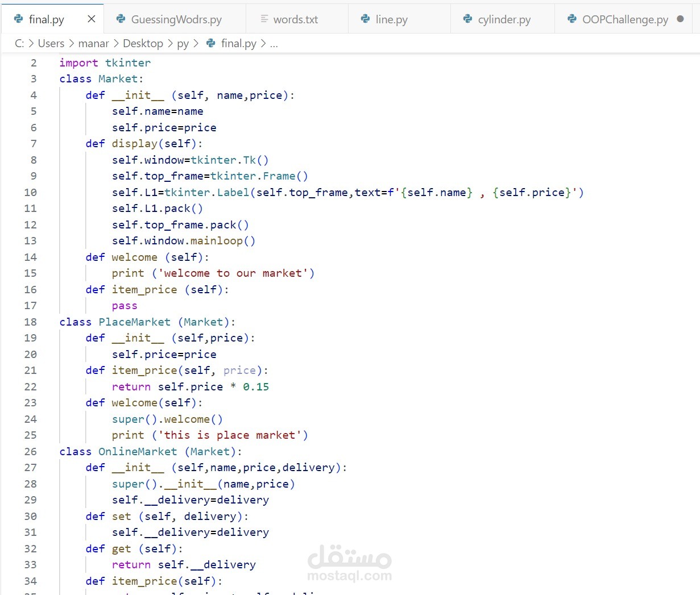Screen dimensions: 700x595
Task: Click line number 3 in the gutter
Action: coord(34,79)
